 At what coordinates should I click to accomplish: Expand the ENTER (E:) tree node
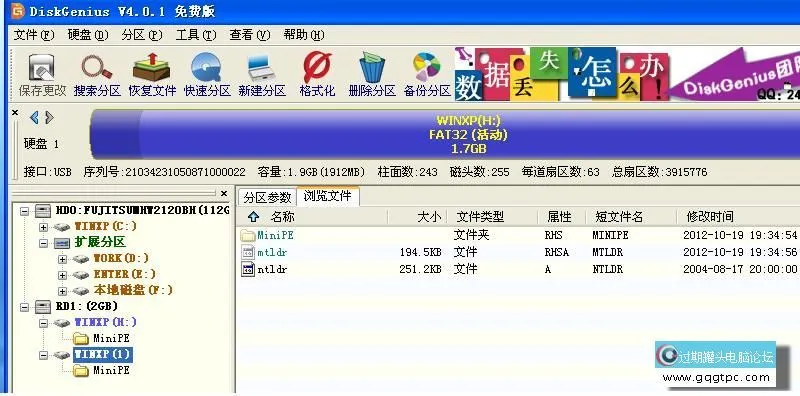pos(62,275)
